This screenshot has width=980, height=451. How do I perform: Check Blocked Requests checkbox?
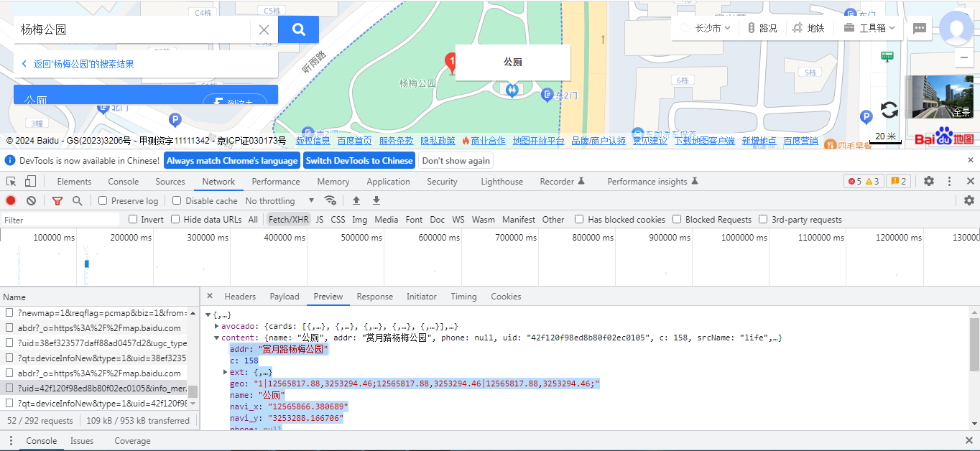click(677, 219)
